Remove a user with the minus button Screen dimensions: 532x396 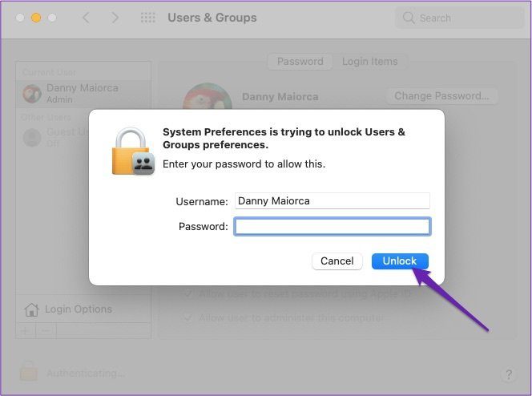(46, 330)
